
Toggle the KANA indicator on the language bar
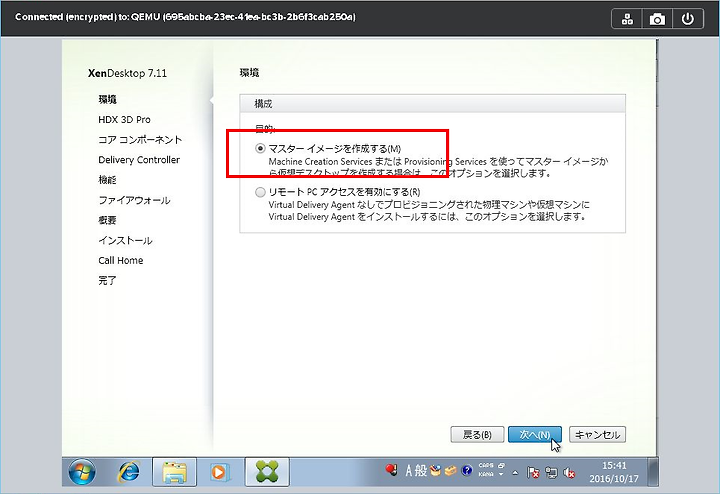(x=486, y=475)
